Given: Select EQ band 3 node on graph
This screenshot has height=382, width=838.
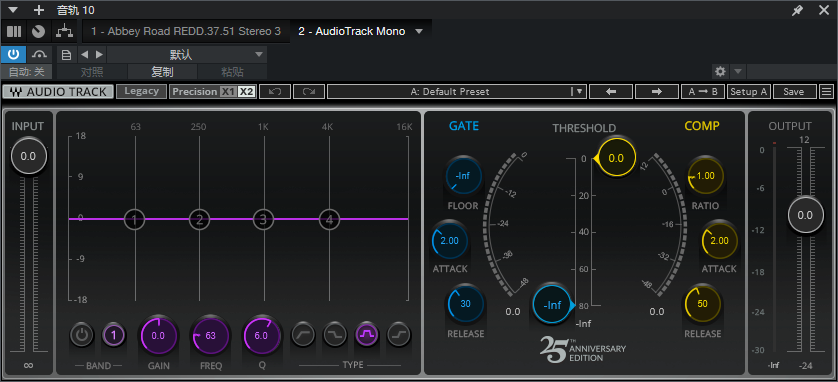Looking at the screenshot, I should (x=263, y=219).
